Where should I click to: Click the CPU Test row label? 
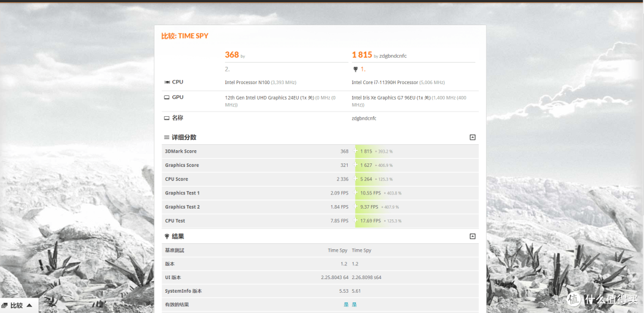click(175, 221)
